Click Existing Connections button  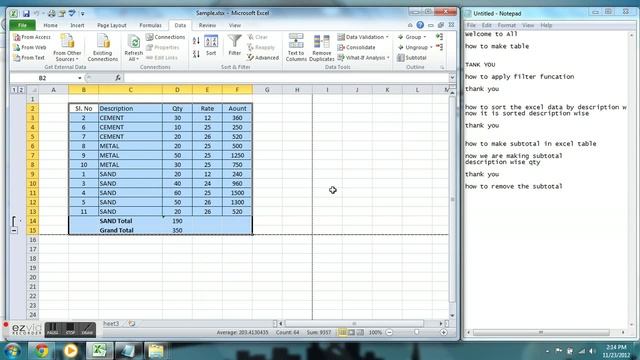(x=102, y=48)
